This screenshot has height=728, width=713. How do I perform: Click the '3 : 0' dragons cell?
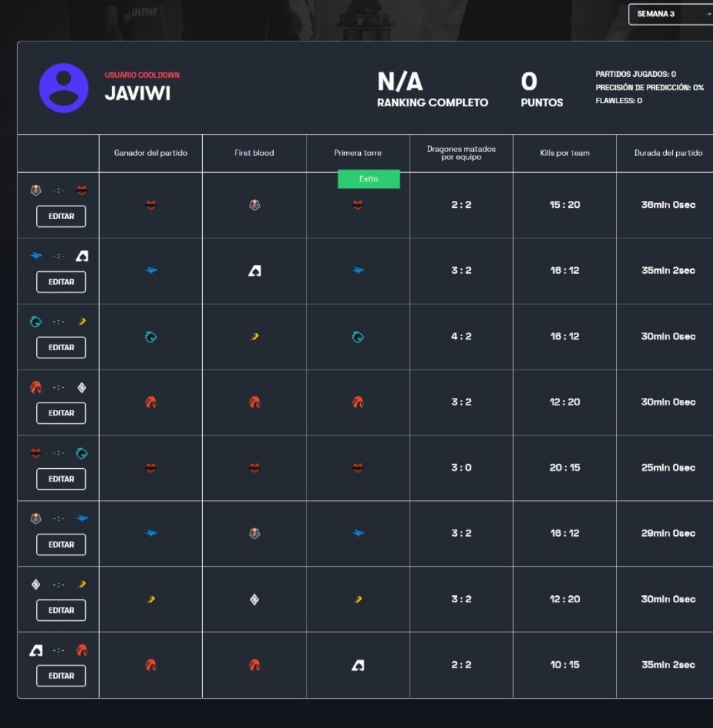tap(461, 467)
